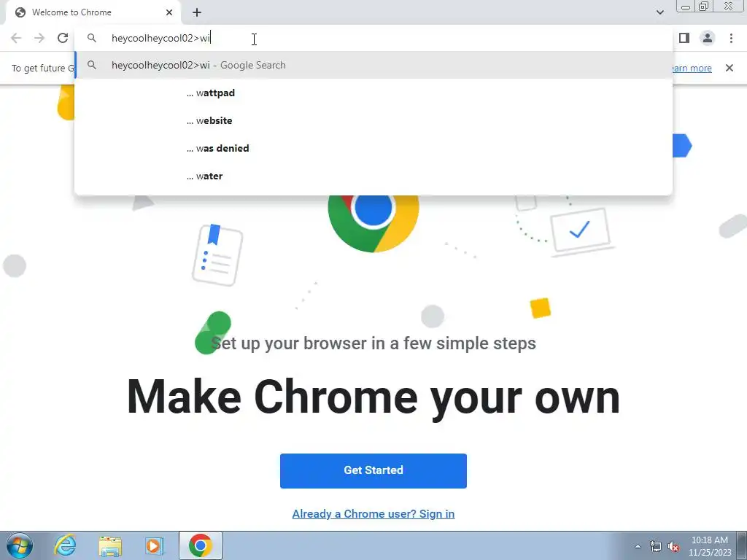The image size is (747, 560).
Task: Select the Welcome to Chrome tab
Action: coord(93,12)
